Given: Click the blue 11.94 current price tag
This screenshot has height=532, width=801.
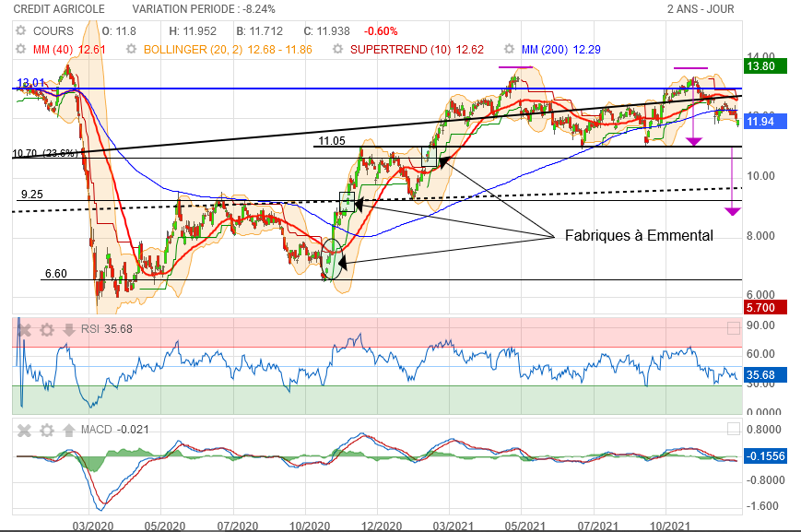Looking at the screenshot, I should pyautogui.click(x=764, y=122).
